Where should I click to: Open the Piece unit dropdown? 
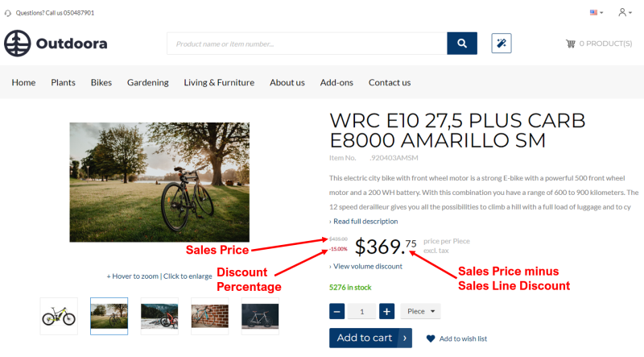point(420,311)
